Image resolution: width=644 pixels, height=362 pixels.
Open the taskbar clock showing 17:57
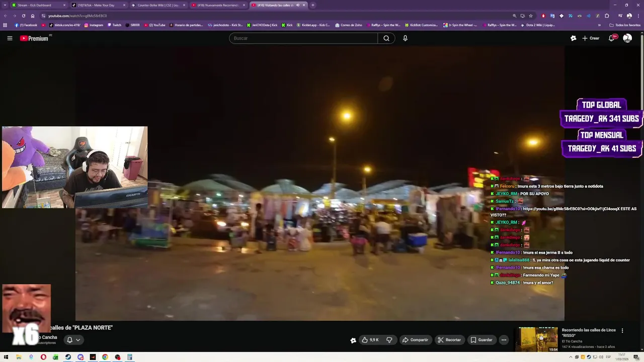click(x=622, y=357)
